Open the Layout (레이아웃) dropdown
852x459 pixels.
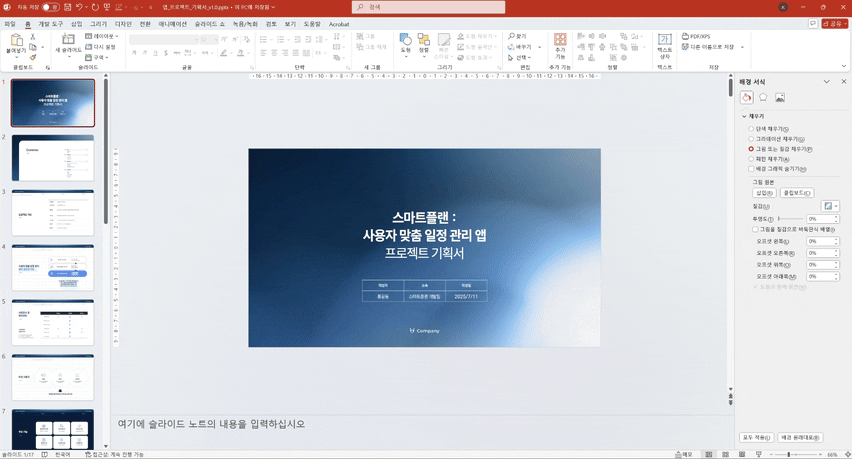(x=102, y=36)
